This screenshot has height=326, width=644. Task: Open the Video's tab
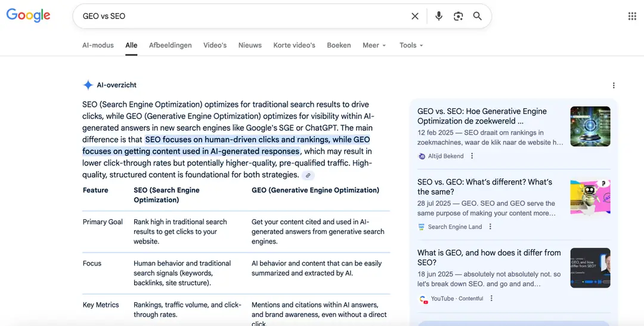point(215,45)
